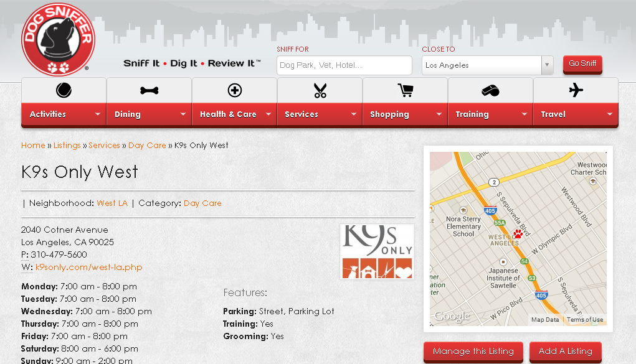Click the Wednesday hours row
Viewport: 636px width, 364px height.
[x=87, y=311]
